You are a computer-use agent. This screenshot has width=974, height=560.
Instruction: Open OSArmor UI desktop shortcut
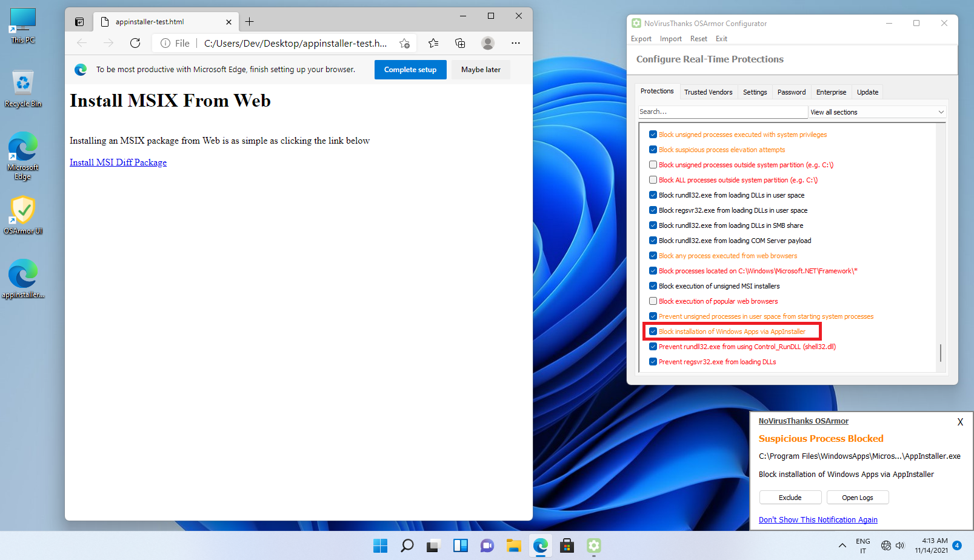(x=23, y=215)
